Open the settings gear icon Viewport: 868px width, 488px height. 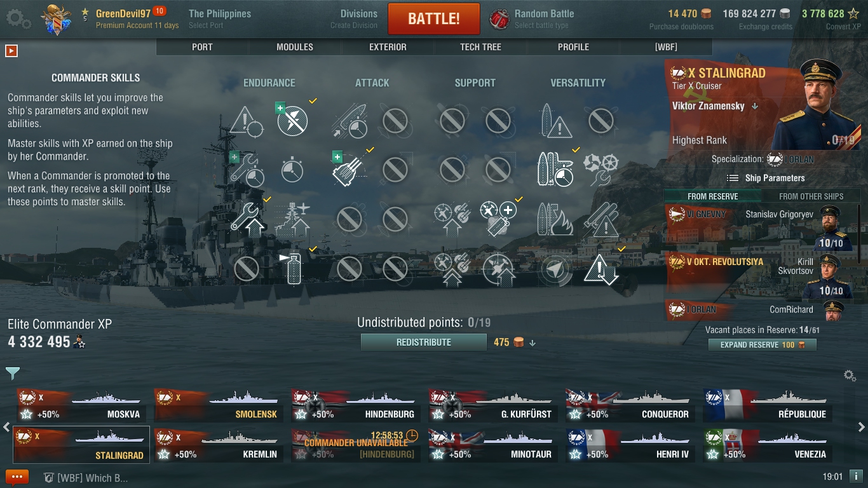pos(18,18)
